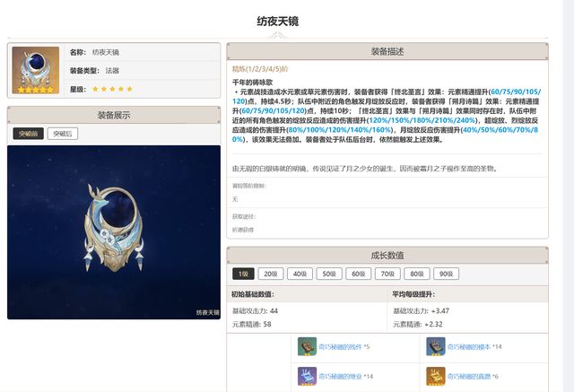Screen dimensions: 574x392
Task: Open the 奇巧秘器的真愿 *6 material link
Action: pyautogui.click(x=473, y=376)
